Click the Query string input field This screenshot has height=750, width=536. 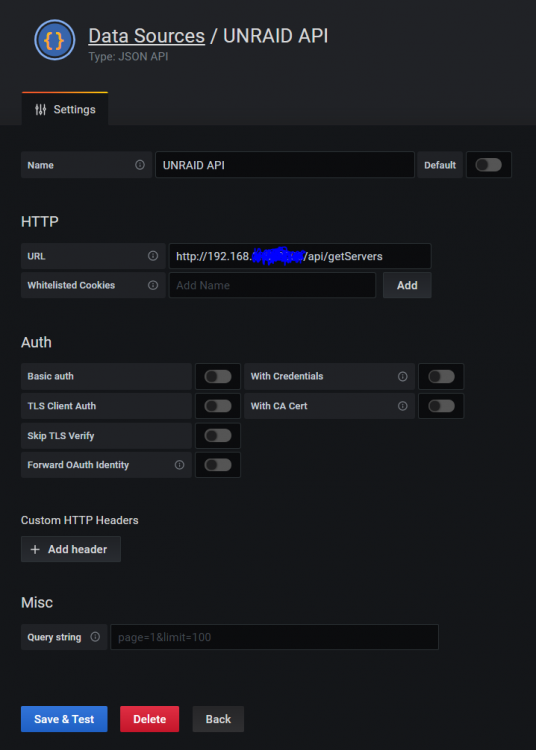click(x=274, y=637)
